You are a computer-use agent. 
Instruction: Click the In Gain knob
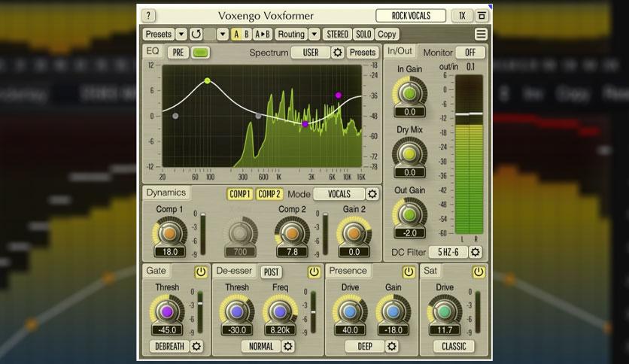point(409,93)
